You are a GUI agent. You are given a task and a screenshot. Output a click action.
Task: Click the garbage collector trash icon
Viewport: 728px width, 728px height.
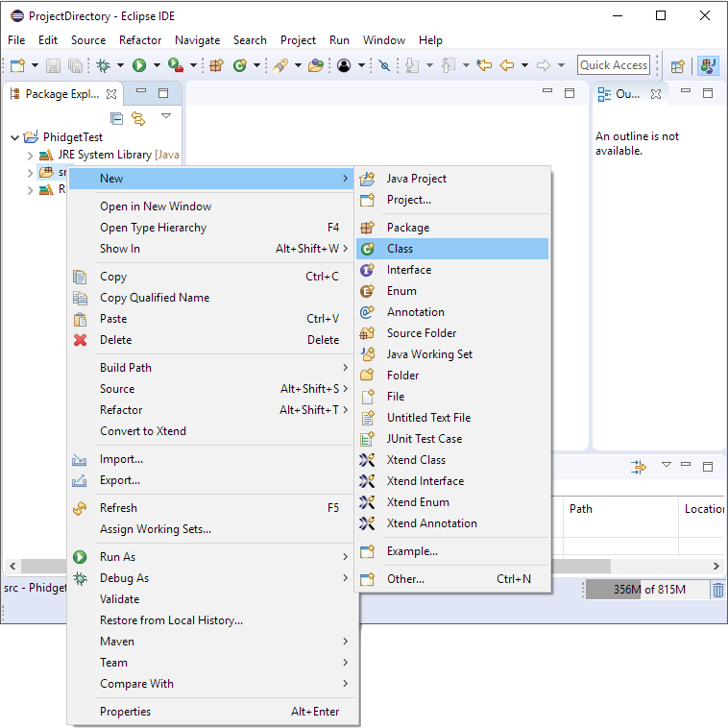pyautogui.click(x=717, y=590)
